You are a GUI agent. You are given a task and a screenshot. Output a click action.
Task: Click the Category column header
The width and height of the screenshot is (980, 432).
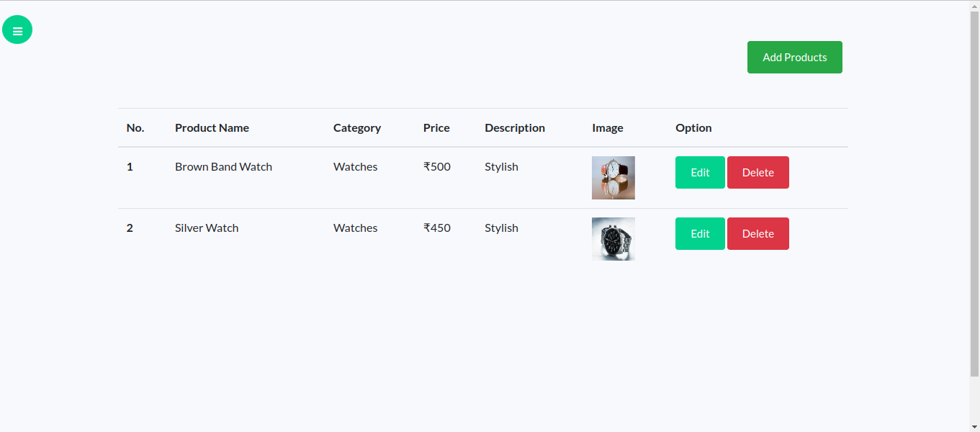coord(357,127)
